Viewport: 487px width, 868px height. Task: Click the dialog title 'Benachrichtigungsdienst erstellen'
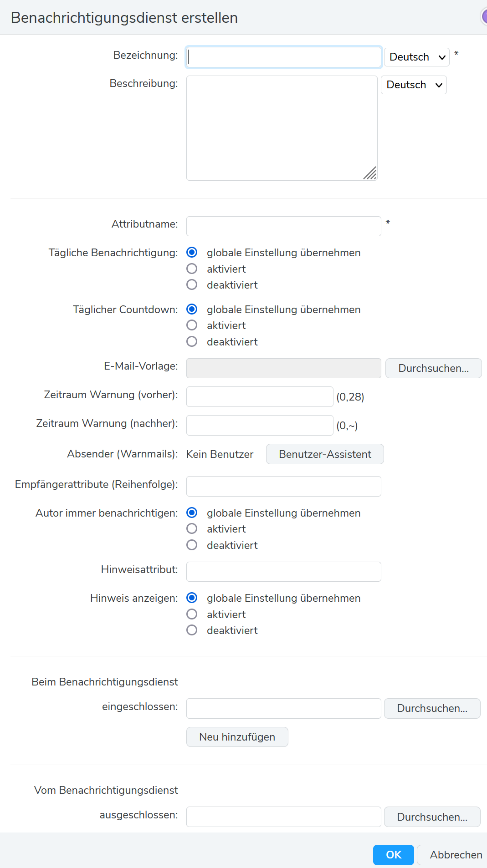(124, 18)
